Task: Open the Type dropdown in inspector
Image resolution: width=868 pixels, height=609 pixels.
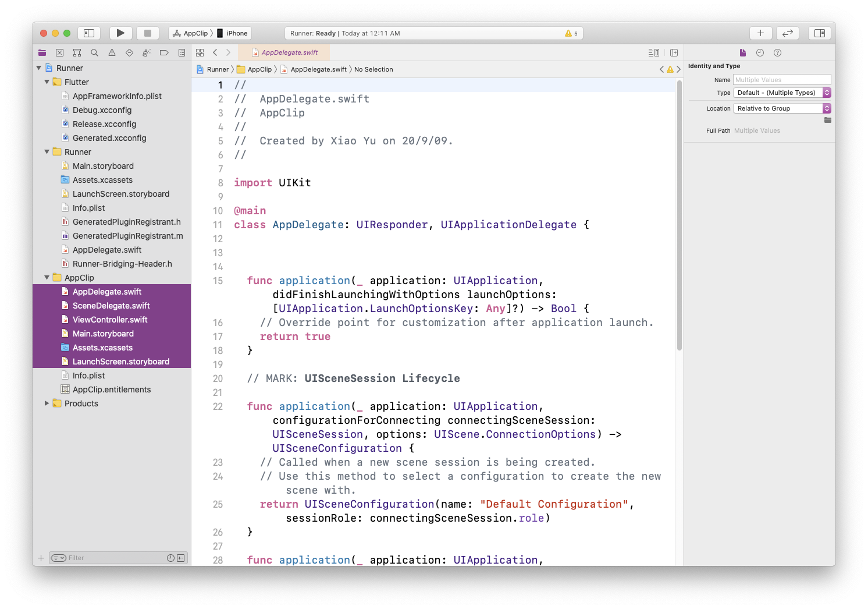Action: (782, 93)
